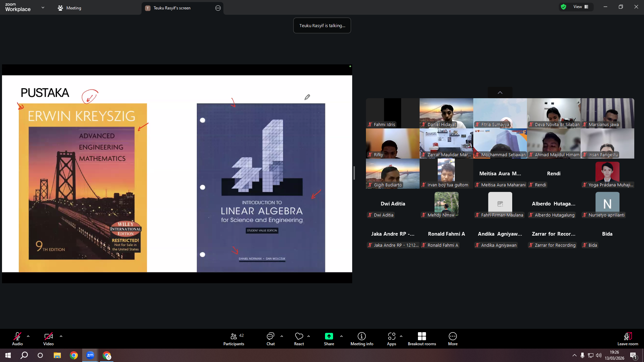Viewport: 644px width, 362px height.
Task: Open the Windows notification center
Action: pos(633,355)
